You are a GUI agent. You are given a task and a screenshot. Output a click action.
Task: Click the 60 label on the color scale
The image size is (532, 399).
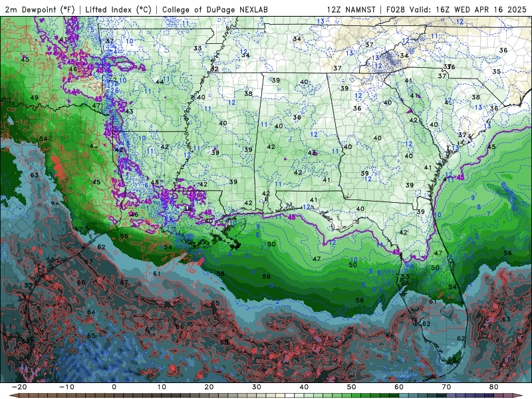coord(399,387)
